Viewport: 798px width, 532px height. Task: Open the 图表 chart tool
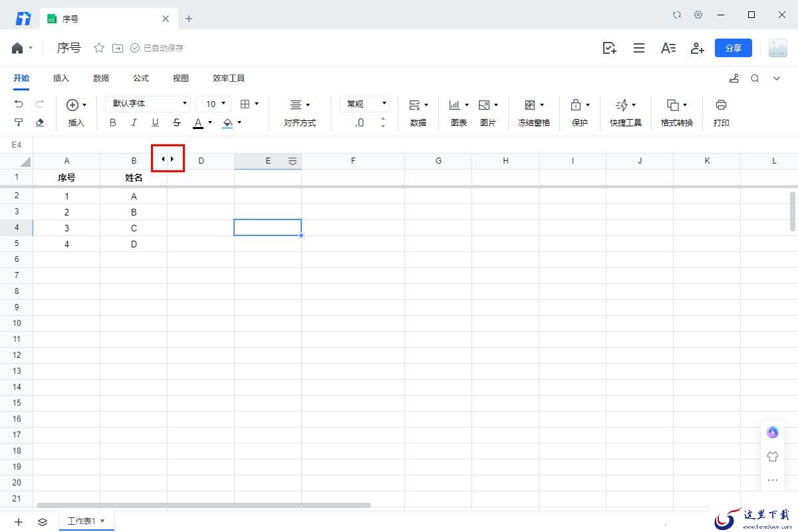(459, 113)
